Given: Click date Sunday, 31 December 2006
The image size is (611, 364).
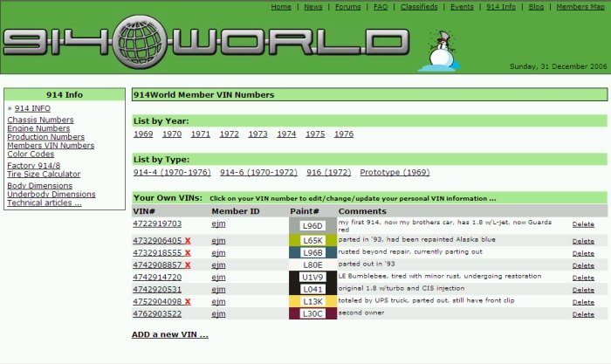Looking at the screenshot, I should 558,66.
